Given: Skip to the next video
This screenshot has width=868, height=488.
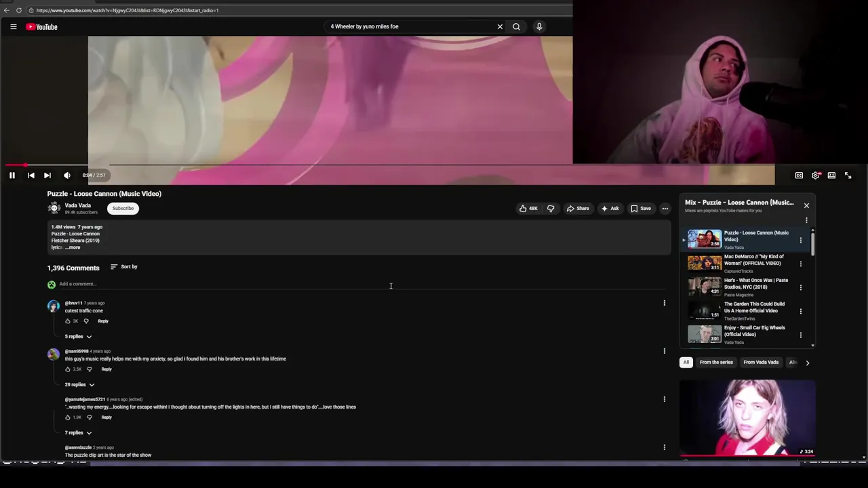Looking at the screenshot, I should 47,176.
